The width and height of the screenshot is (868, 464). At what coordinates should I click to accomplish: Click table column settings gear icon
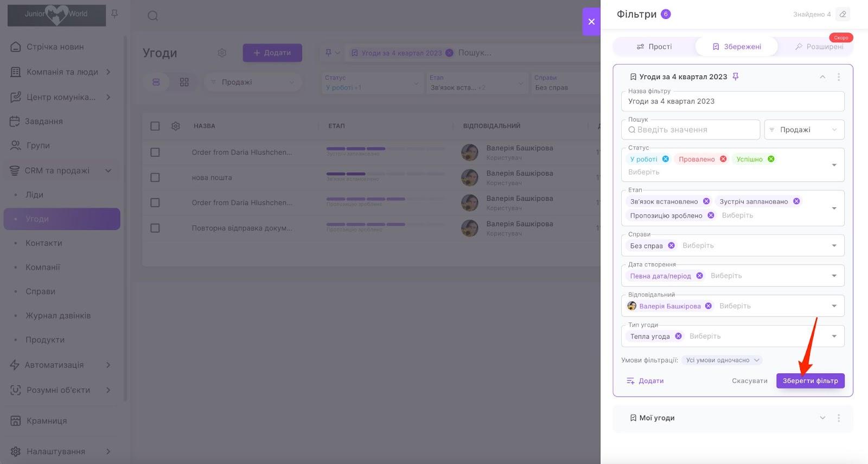click(x=176, y=126)
